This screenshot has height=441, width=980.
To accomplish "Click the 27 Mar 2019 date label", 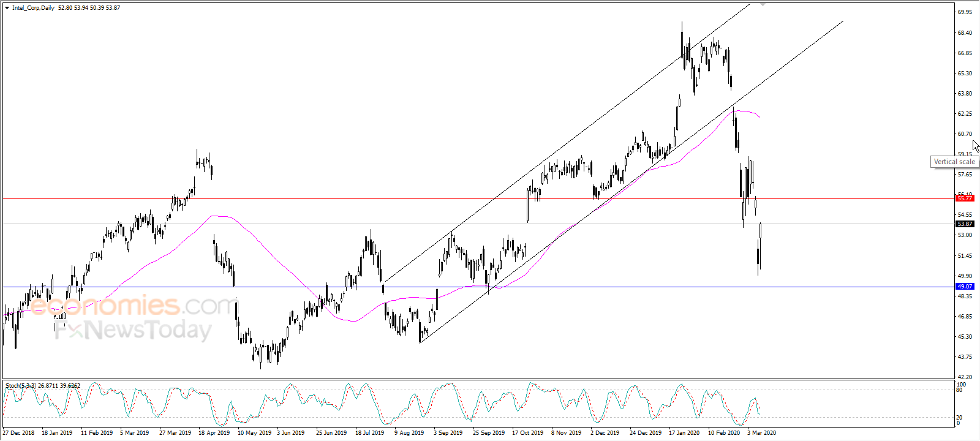I will (175, 433).
